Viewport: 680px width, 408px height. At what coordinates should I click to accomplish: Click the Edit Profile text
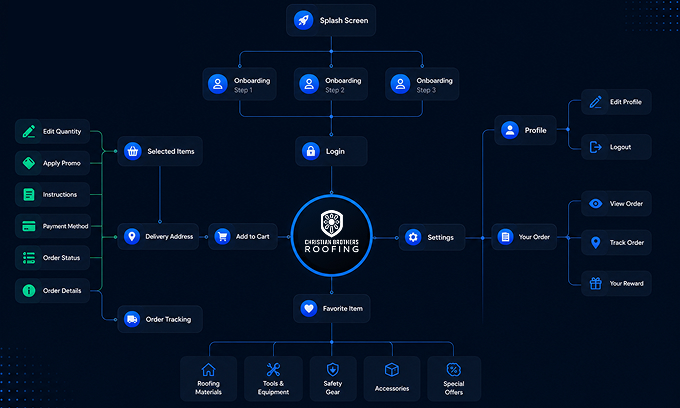tap(626, 102)
